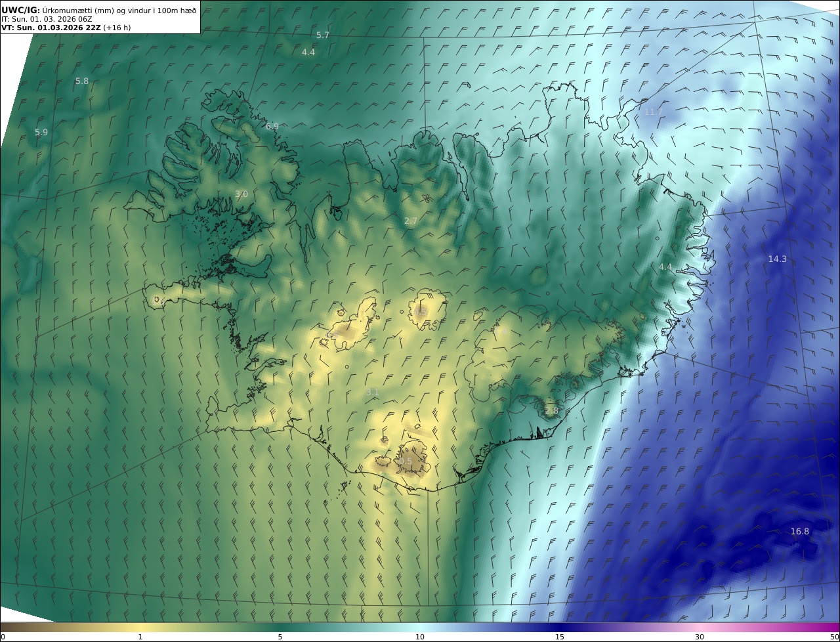This screenshot has width=840, height=642.
Task: Click the '5.7' precipitation value label
Action: (323, 35)
